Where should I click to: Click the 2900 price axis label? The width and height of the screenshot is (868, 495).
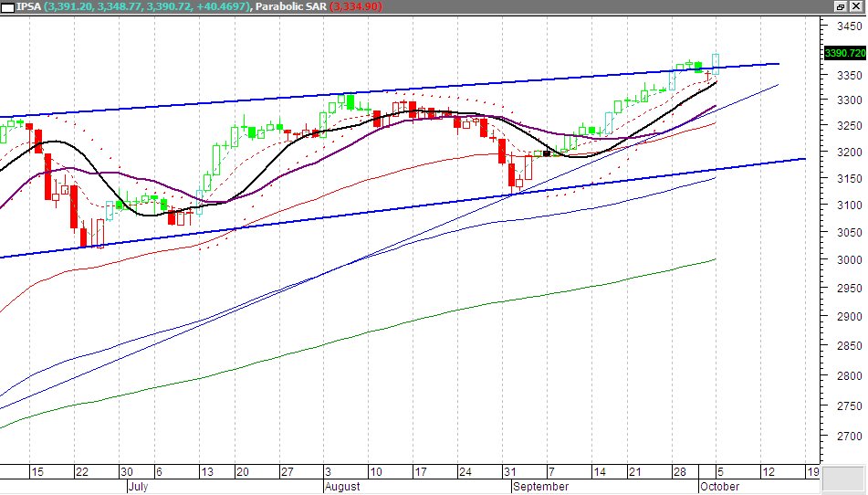(849, 317)
